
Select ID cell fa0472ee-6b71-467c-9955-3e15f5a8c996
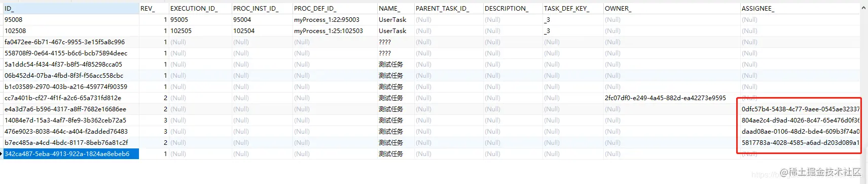(x=71, y=42)
